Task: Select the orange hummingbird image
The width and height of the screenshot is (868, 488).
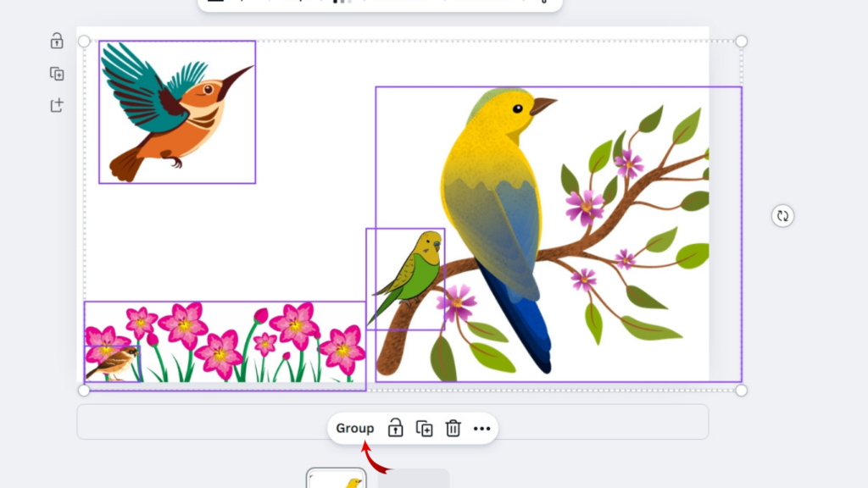Action: [x=176, y=110]
